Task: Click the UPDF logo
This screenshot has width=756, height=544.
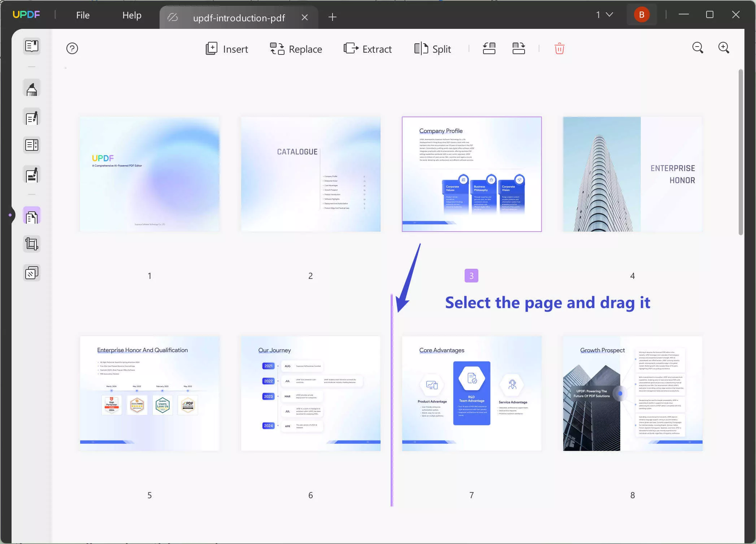Action: pos(26,14)
